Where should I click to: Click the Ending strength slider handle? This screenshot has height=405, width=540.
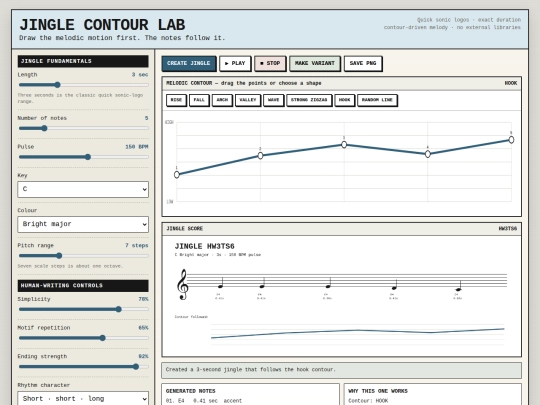(x=136, y=367)
